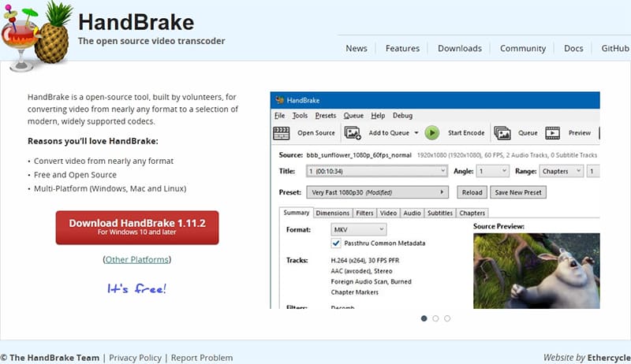Switch to the Video tab

pyautogui.click(x=388, y=213)
